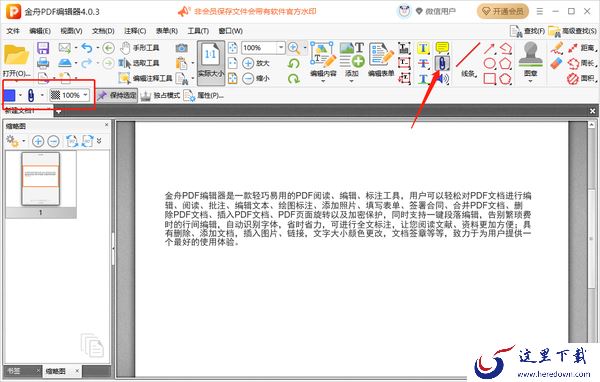The image size is (600, 382).
Task: Select the Pencil drawing tool
Action: click(x=557, y=48)
